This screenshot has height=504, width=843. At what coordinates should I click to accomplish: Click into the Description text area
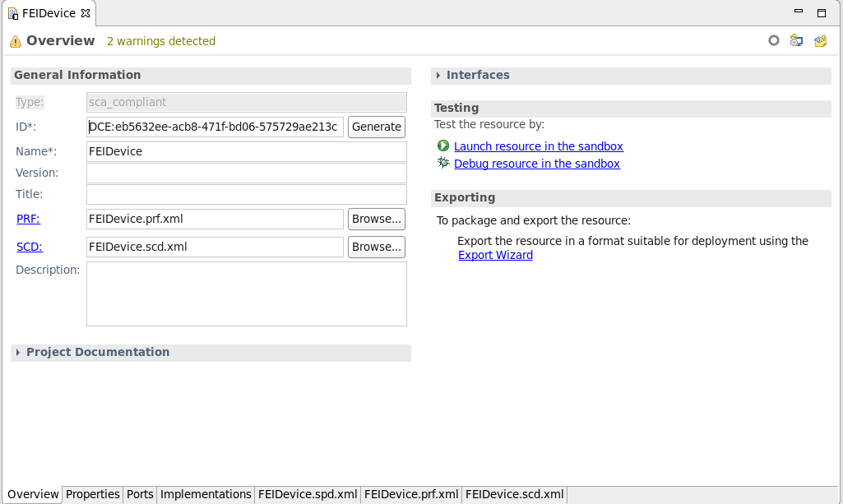click(246, 294)
